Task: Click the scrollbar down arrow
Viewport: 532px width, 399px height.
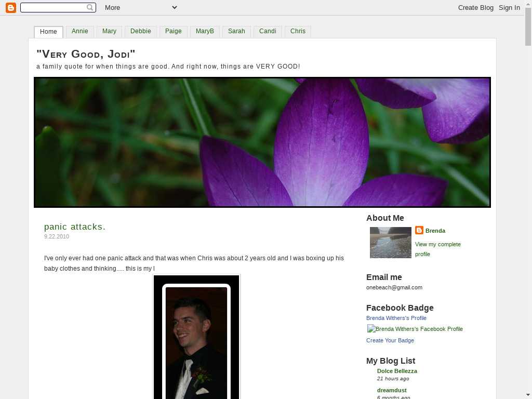Action: (528, 394)
